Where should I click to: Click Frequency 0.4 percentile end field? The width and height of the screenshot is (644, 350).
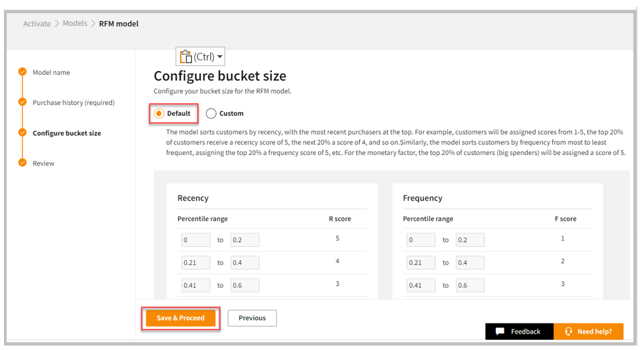click(x=470, y=263)
